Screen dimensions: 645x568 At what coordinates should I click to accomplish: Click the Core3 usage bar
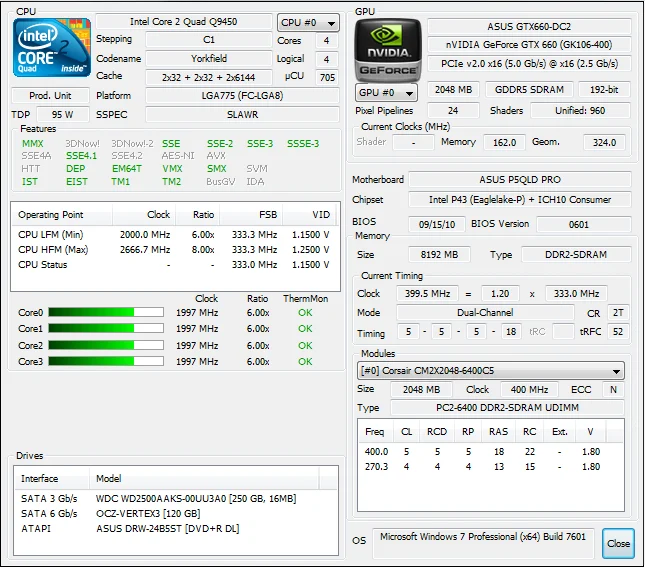coord(106,362)
